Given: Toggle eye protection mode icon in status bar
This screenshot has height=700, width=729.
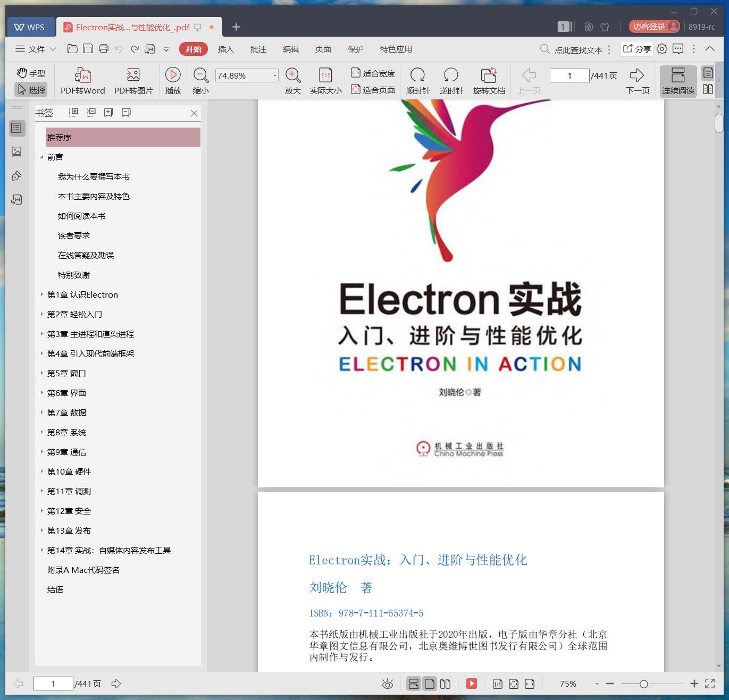Looking at the screenshot, I should point(388,684).
